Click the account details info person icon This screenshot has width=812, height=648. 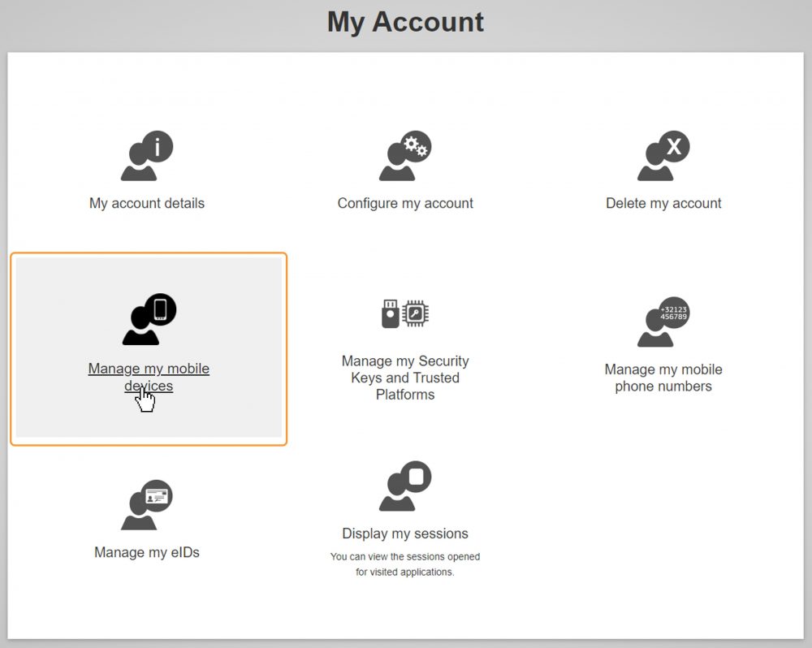click(x=147, y=156)
